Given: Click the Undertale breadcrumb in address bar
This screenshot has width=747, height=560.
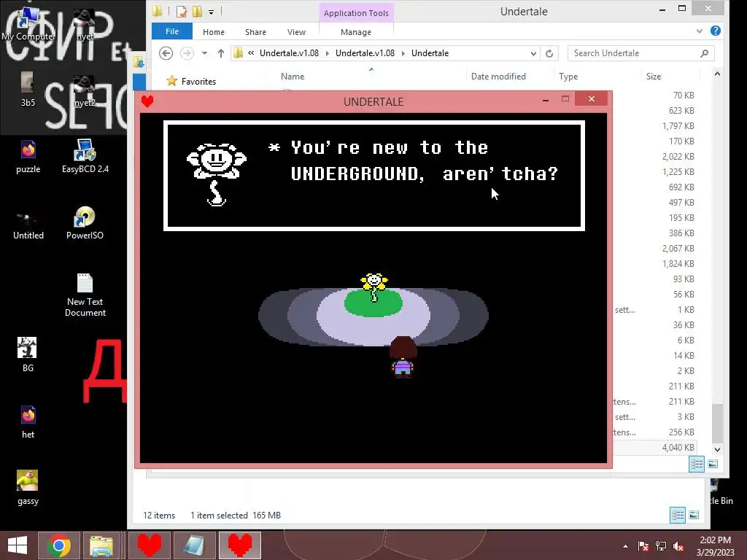Looking at the screenshot, I should point(430,52).
